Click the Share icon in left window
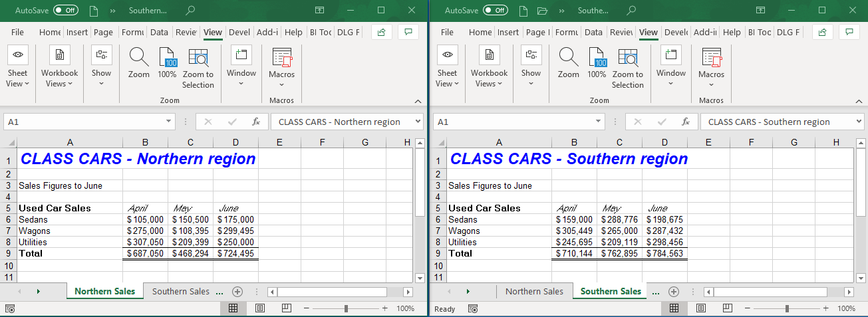This screenshot has height=317, width=868. [381, 32]
